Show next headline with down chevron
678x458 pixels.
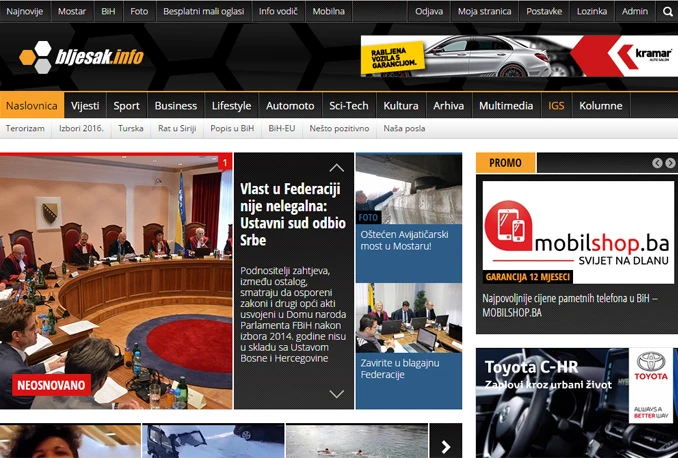(336, 394)
